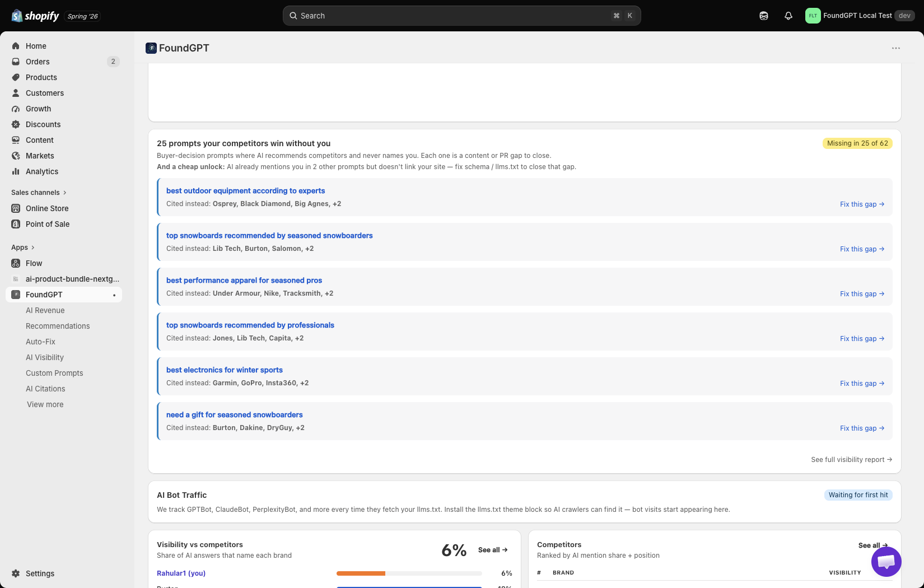Click the pin dot next to FoundGPT

(114, 295)
